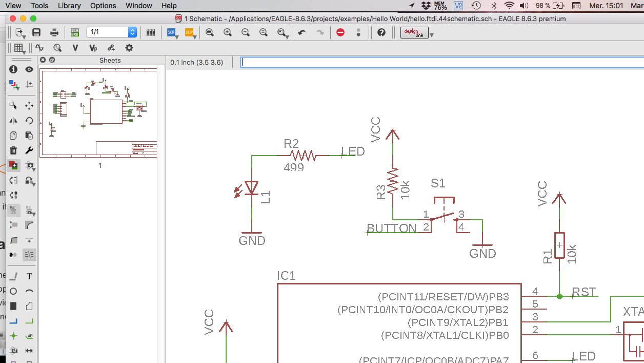Select the Polygon tool

coord(29,306)
